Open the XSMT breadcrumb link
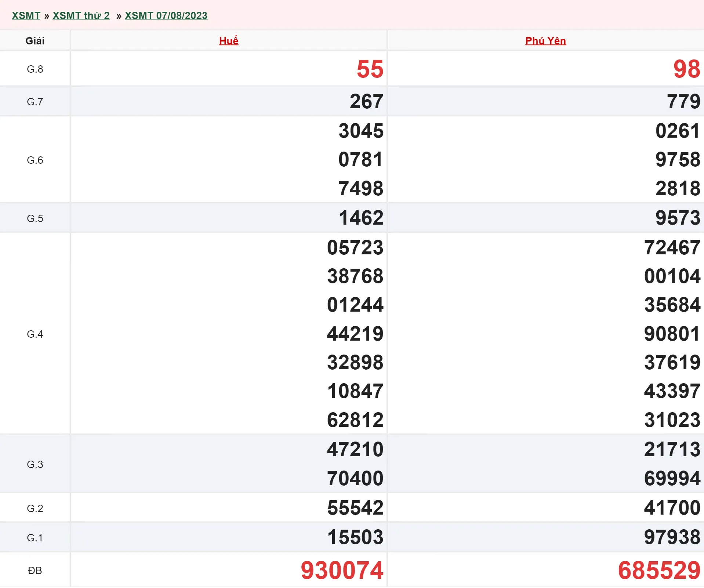Screen dimensions: 704x588 [26, 15]
